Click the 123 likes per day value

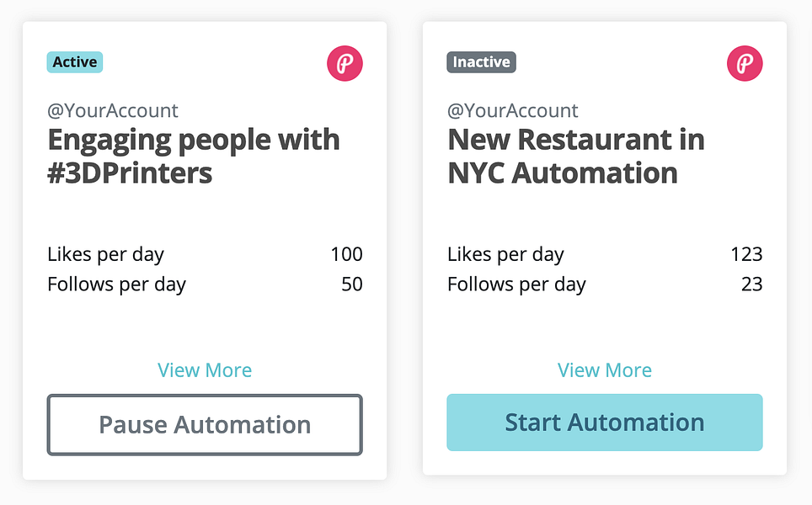point(746,254)
